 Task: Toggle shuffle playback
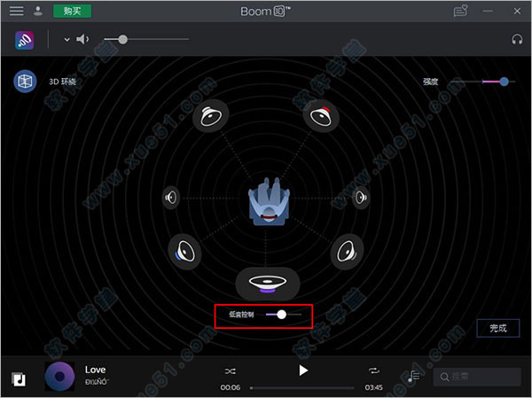[x=230, y=371]
